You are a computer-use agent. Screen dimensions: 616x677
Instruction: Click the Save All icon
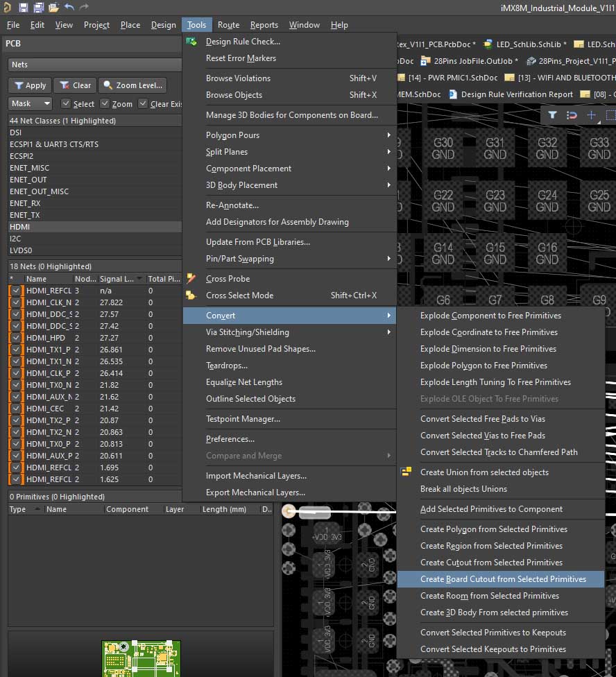[x=37, y=8]
